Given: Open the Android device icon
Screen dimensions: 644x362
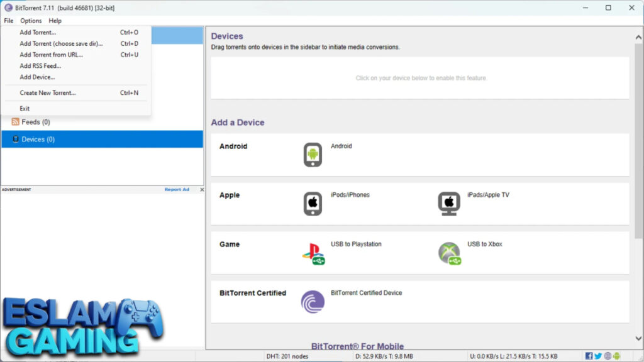Looking at the screenshot, I should tap(313, 155).
